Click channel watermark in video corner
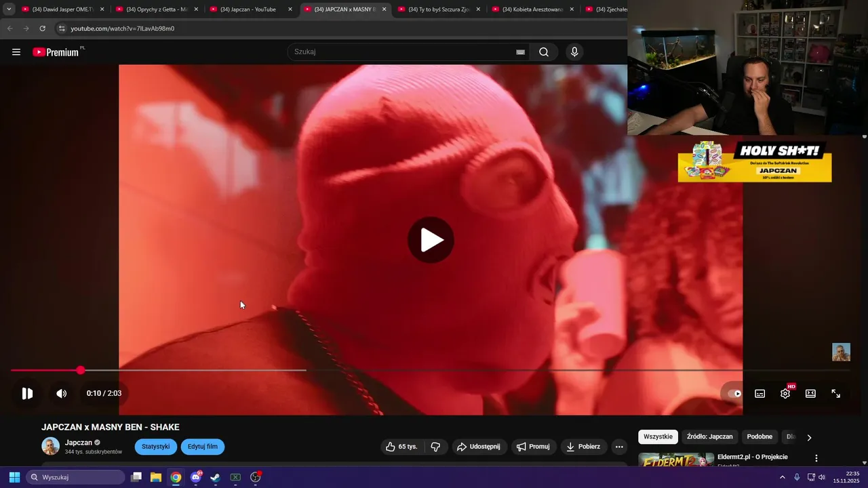The width and height of the screenshot is (868, 488). [x=841, y=352]
